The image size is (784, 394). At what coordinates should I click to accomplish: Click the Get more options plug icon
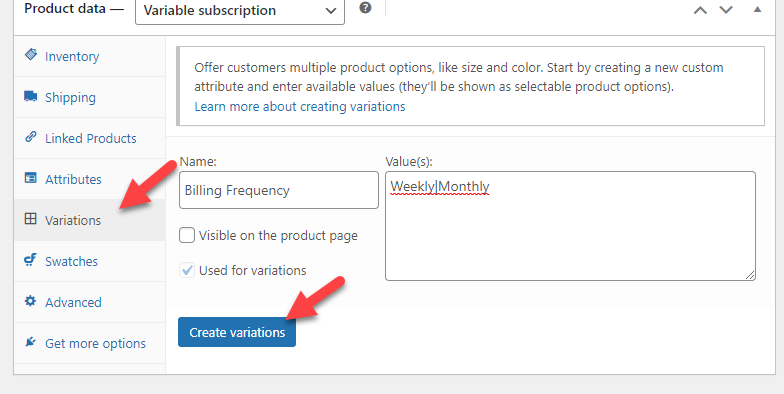point(30,342)
